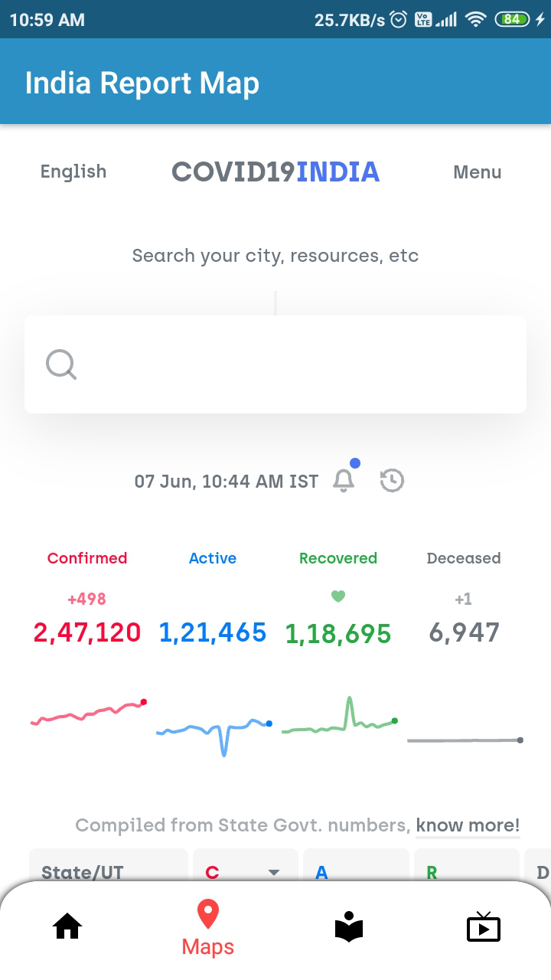Open the Menu at top right

[478, 172]
